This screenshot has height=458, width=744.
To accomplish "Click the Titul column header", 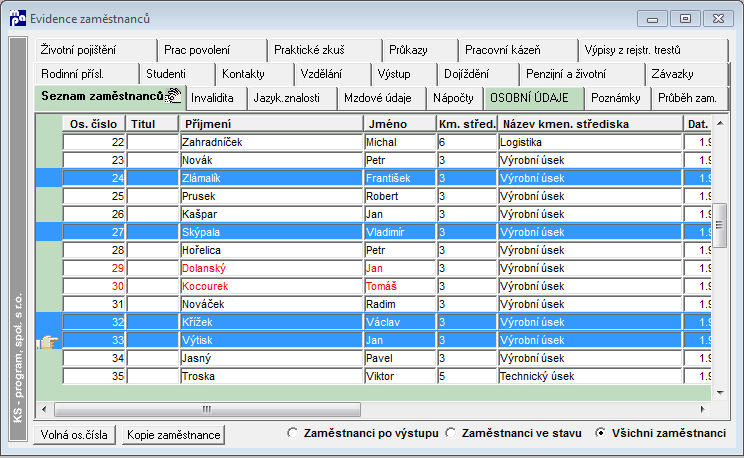I will (x=152, y=124).
